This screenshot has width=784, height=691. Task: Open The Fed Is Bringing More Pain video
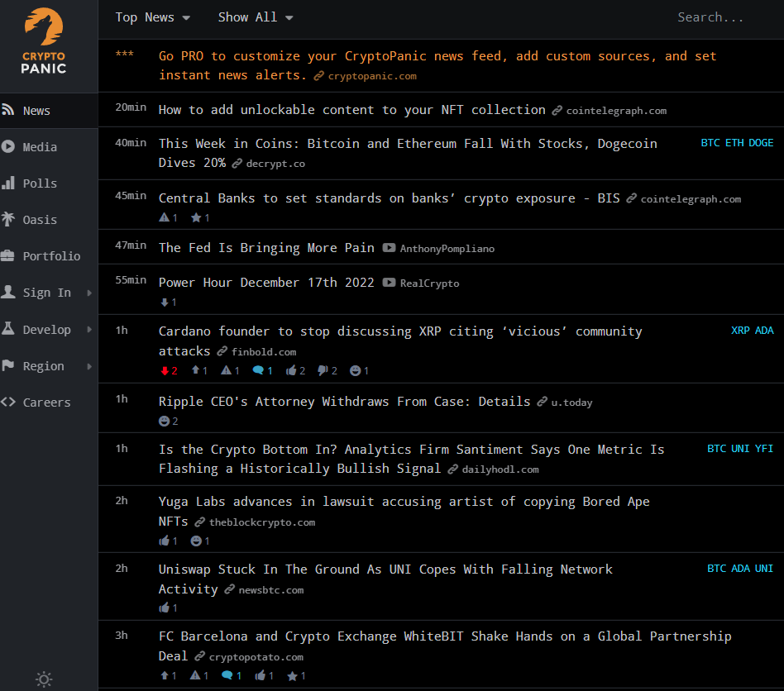coord(266,248)
